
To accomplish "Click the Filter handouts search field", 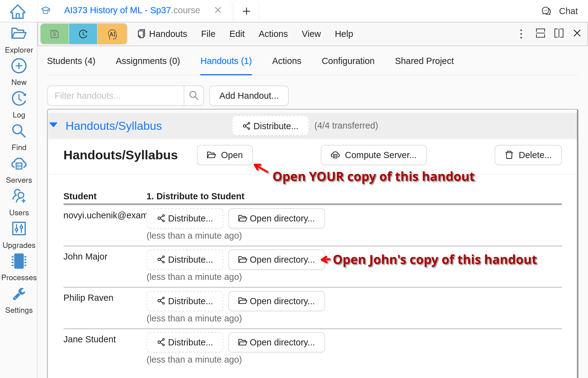I will 116,96.
